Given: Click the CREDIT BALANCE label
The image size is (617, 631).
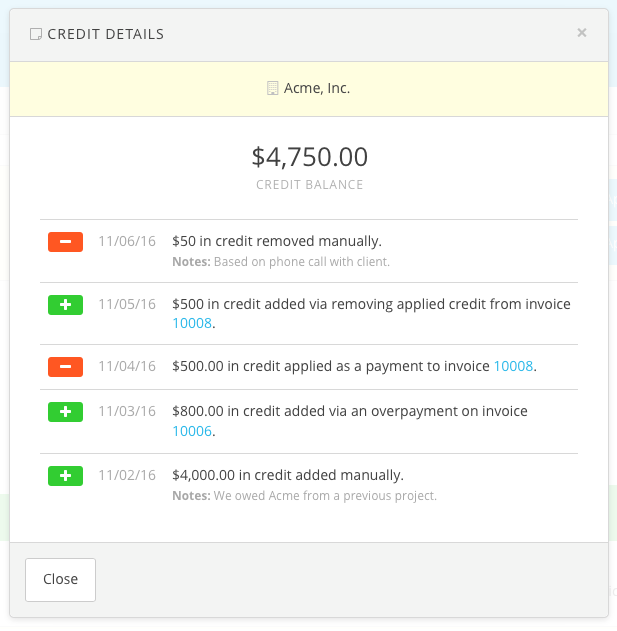Looking at the screenshot, I should [310, 185].
